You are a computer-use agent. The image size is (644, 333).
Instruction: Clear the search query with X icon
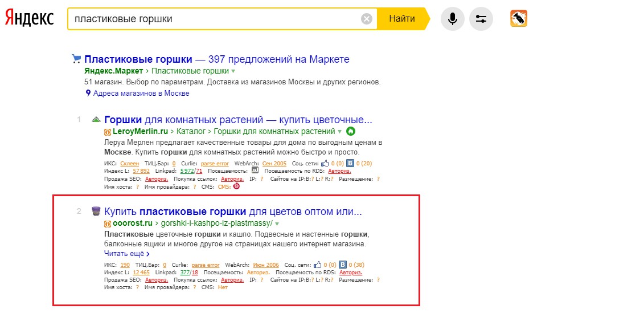[367, 19]
